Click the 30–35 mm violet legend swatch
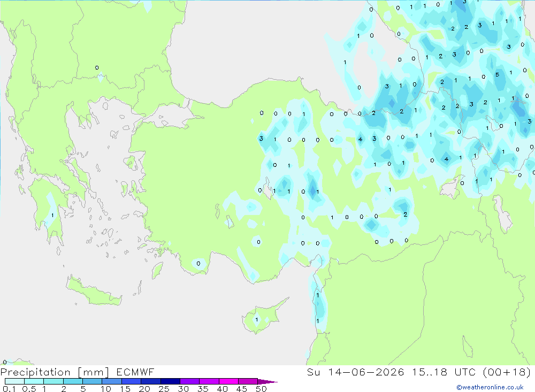The image size is (535, 392). pos(190,381)
